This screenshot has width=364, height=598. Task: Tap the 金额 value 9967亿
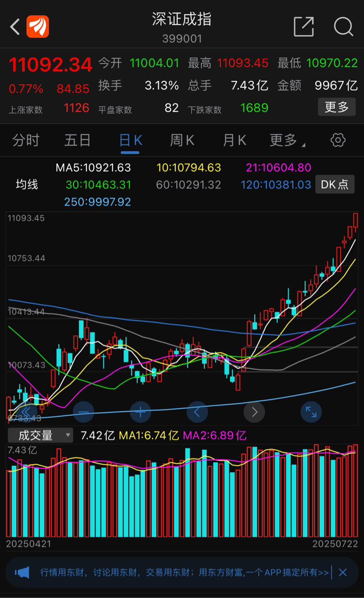pyautogui.click(x=336, y=85)
